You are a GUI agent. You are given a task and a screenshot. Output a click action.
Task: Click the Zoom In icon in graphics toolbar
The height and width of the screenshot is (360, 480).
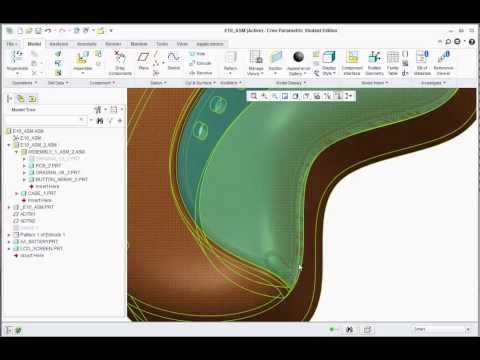point(264,96)
